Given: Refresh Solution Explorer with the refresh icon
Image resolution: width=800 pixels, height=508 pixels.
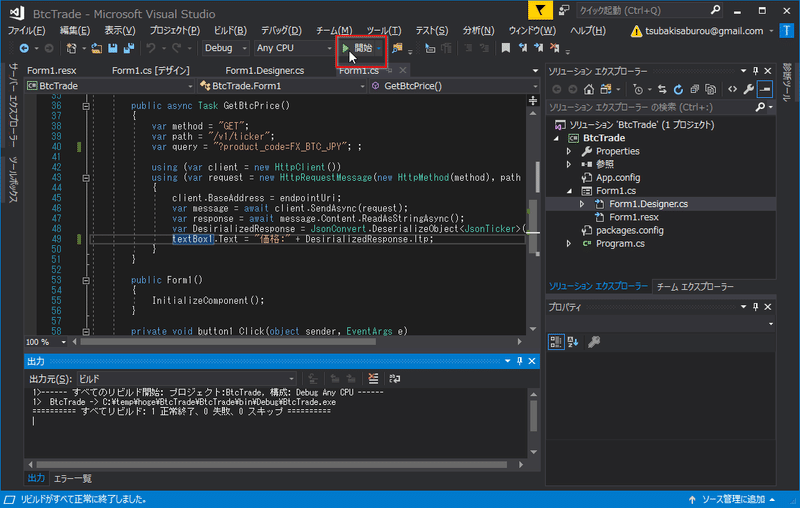Looking at the screenshot, I should point(678,89).
